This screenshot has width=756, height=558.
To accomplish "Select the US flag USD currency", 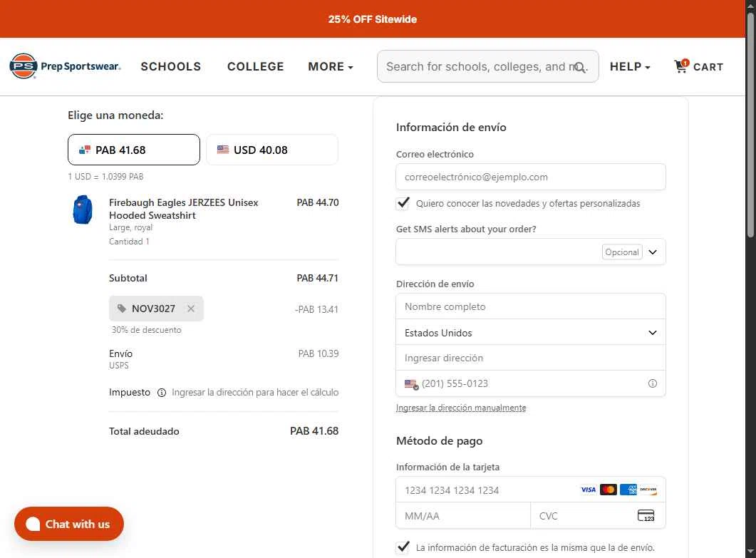I will [223, 150].
